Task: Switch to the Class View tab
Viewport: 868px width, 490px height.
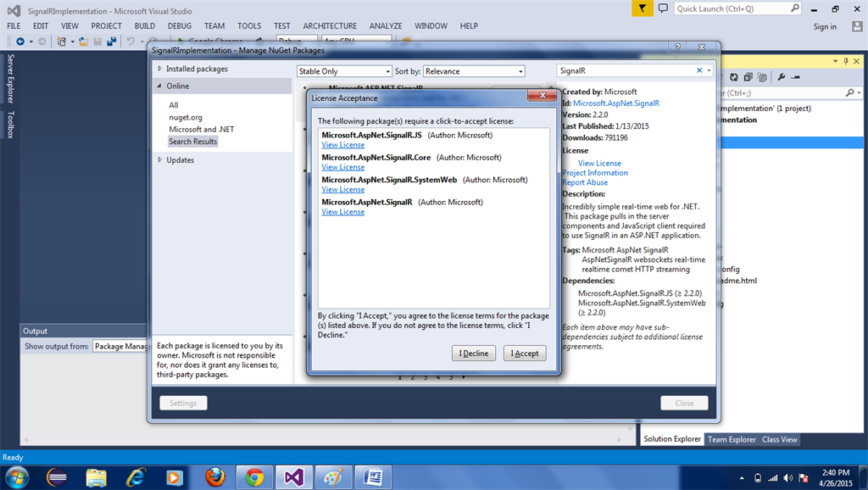Action: click(780, 439)
